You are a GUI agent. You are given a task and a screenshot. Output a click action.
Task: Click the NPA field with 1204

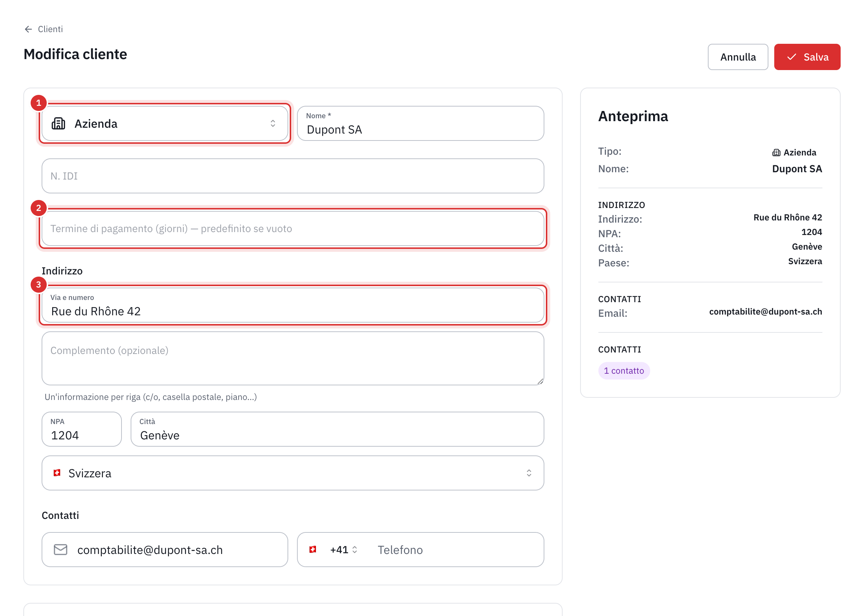[81, 430]
